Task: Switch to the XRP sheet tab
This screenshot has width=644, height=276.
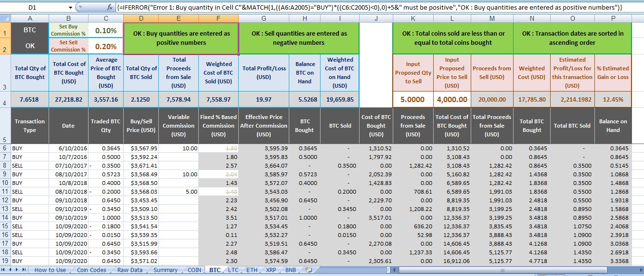Action: (271, 270)
